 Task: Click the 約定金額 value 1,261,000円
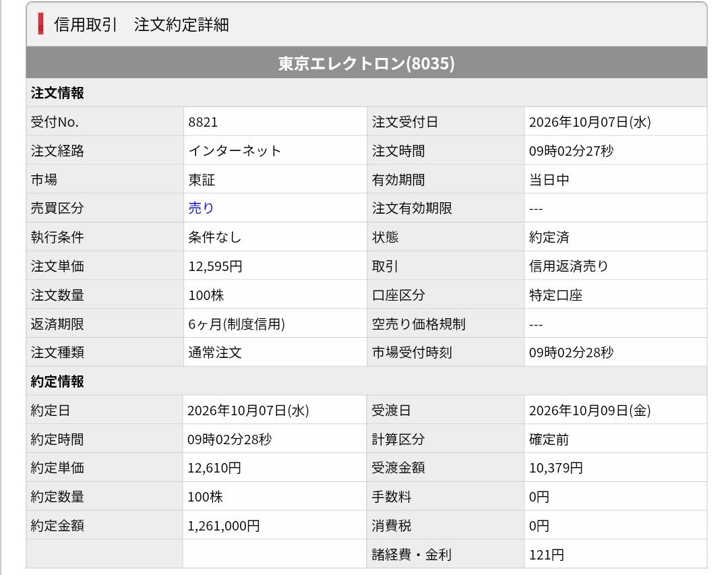223,526
